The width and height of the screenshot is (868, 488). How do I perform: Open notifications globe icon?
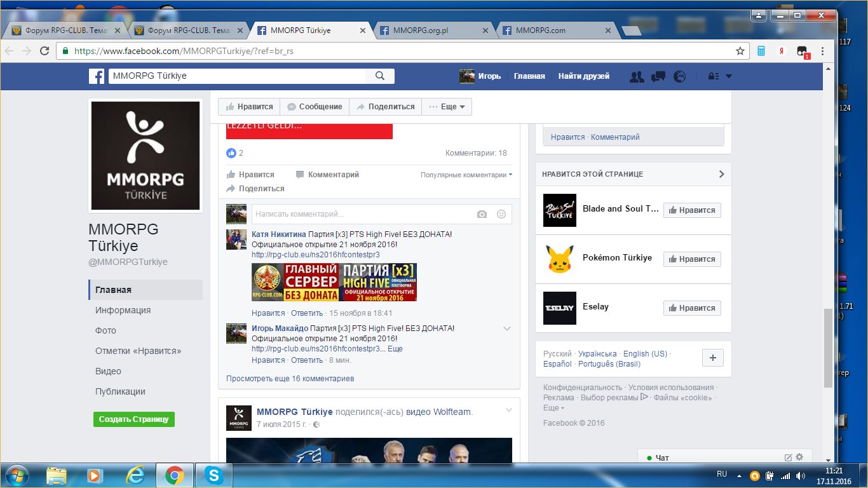click(680, 76)
